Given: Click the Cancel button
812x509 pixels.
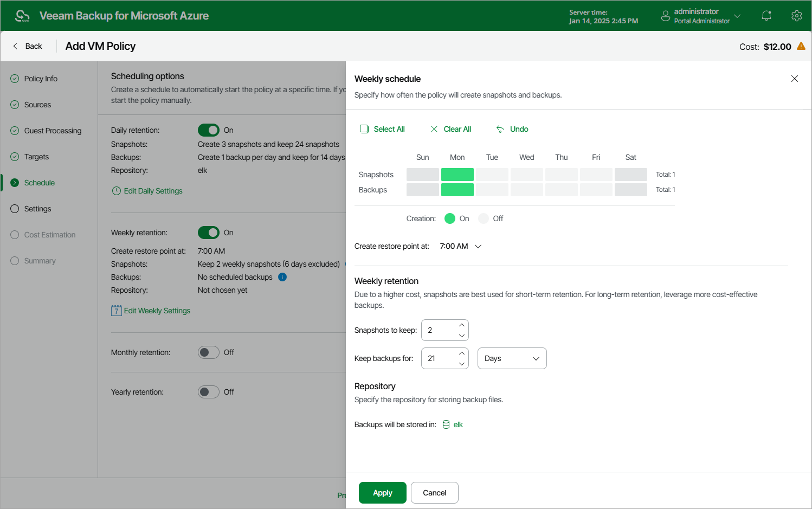Looking at the screenshot, I should (435, 493).
